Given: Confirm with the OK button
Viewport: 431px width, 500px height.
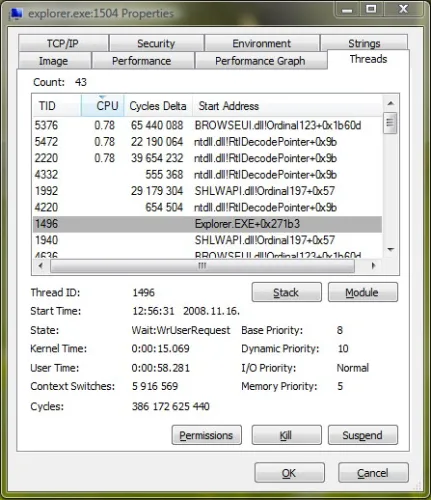Looking at the screenshot, I should 289,473.
